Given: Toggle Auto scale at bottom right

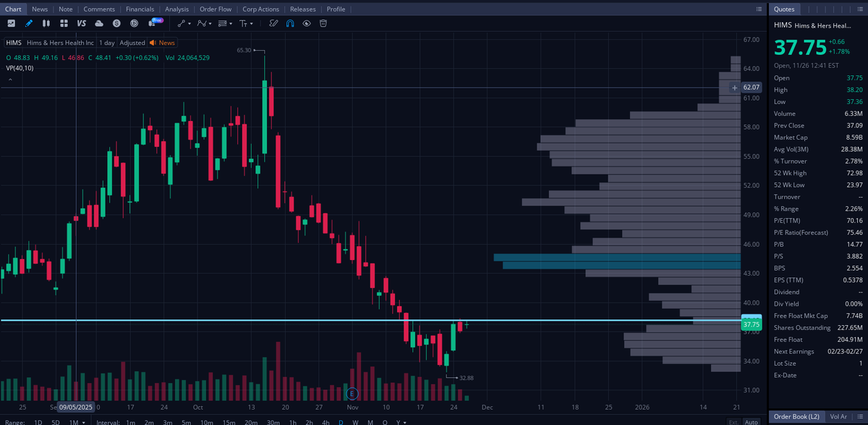Looking at the screenshot, I should click(750, 421).
